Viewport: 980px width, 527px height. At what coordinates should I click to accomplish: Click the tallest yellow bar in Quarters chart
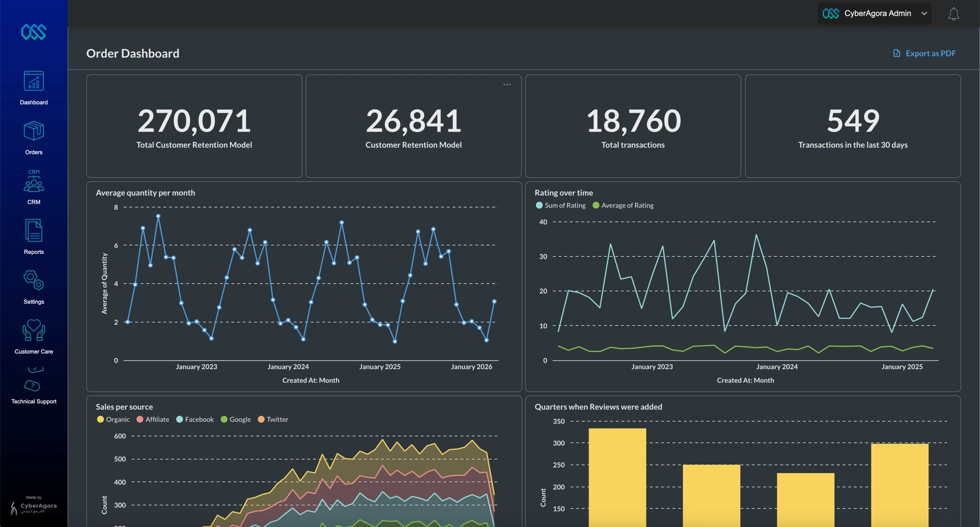(x=617, y=478)
